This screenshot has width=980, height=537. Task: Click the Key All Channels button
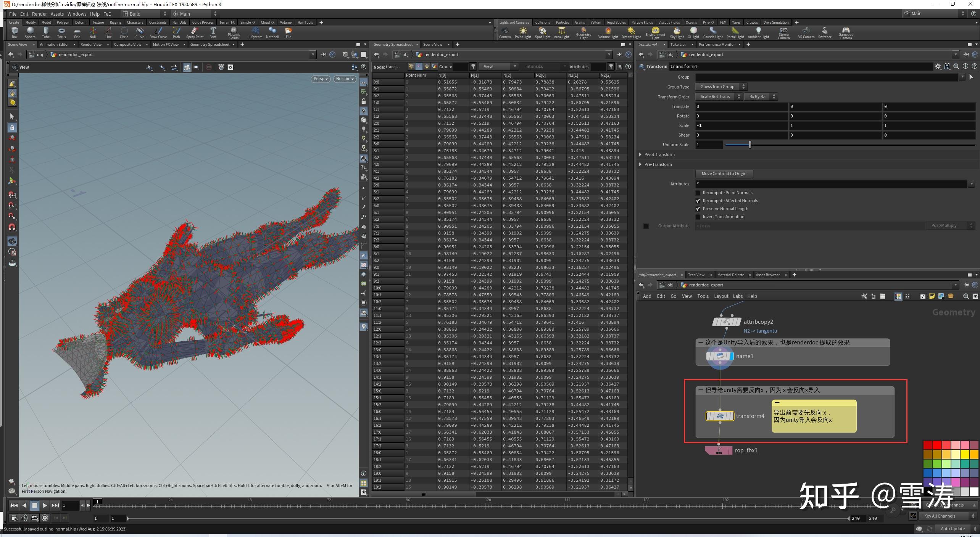tap(940, 516)
